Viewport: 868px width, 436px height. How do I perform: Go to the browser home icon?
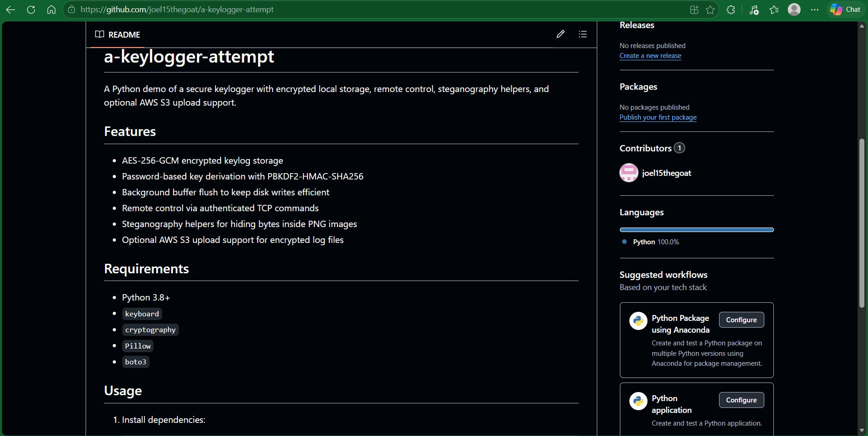pos(52,10)
